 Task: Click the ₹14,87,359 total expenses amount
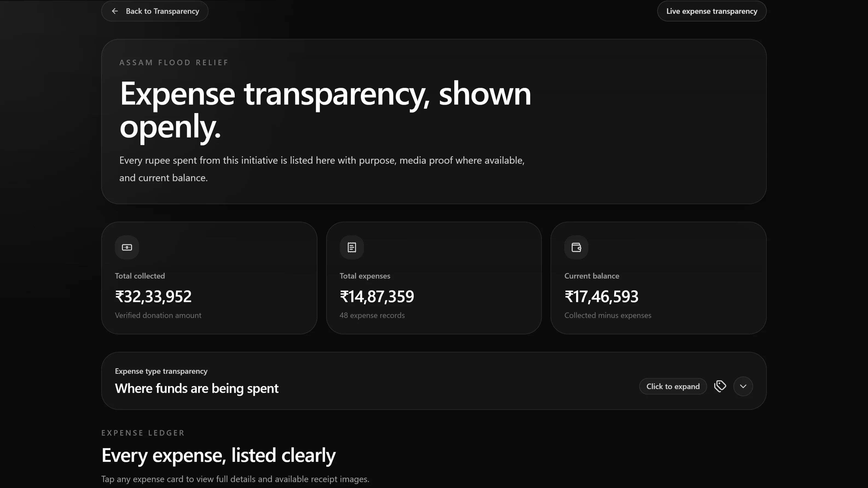coord(377,297)
